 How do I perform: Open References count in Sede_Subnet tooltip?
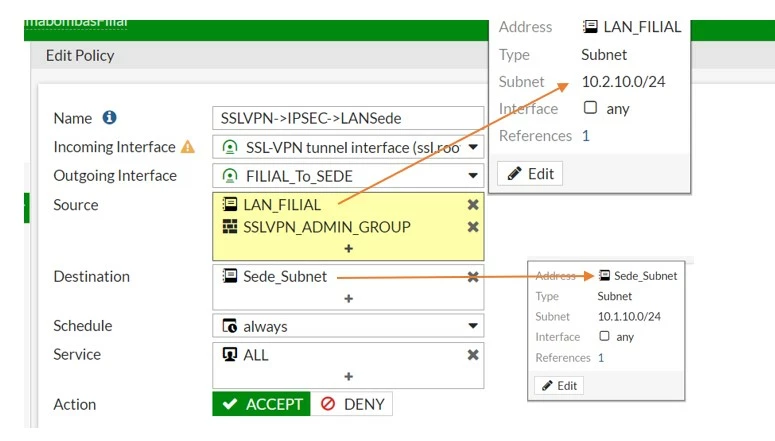pyautogui.click(x=601, y=357)
